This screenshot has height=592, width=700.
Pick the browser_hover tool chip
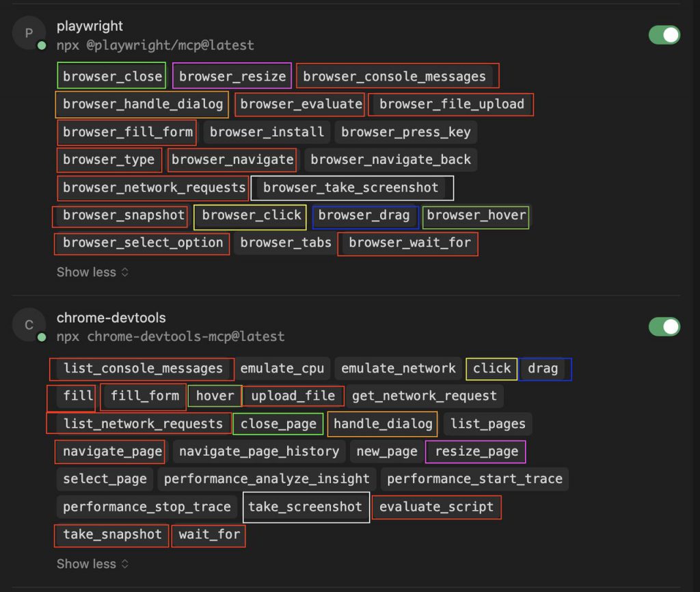476,215
